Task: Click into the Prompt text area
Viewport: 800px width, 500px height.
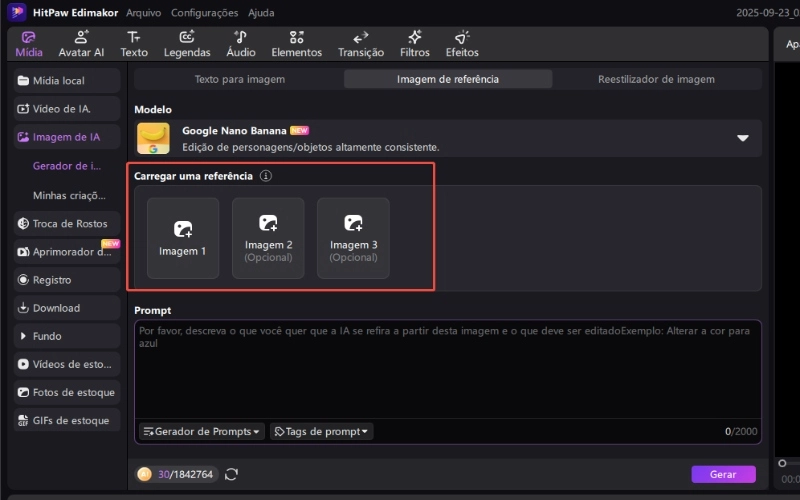Action: (447, 369)
